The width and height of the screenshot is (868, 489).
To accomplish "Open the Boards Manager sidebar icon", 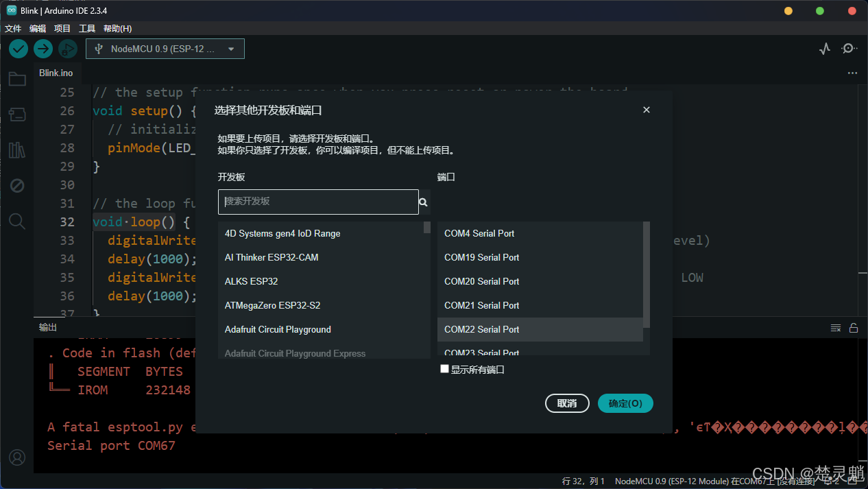I will 17,114.
